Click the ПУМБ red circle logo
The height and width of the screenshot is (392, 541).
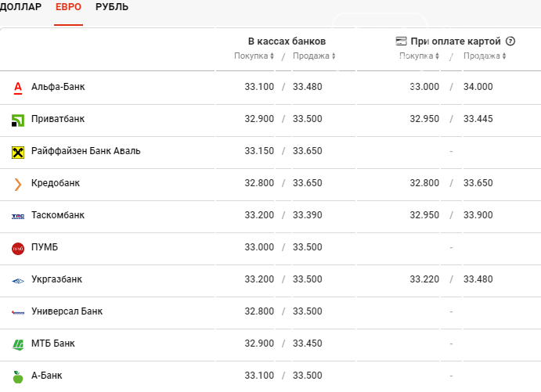tap(18, 249)
